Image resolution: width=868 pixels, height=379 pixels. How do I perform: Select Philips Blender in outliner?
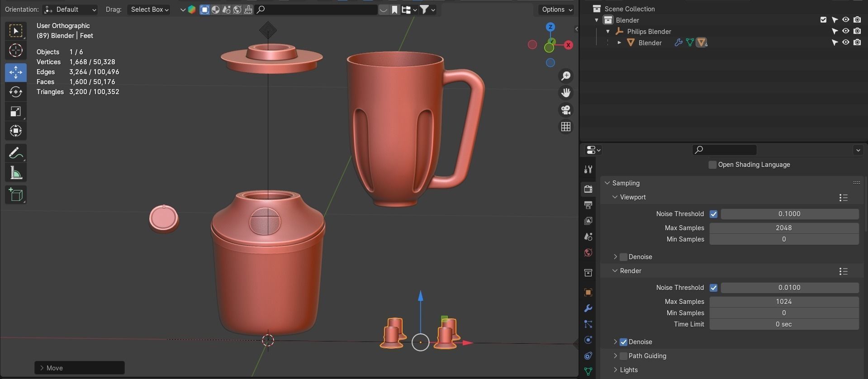649,31
